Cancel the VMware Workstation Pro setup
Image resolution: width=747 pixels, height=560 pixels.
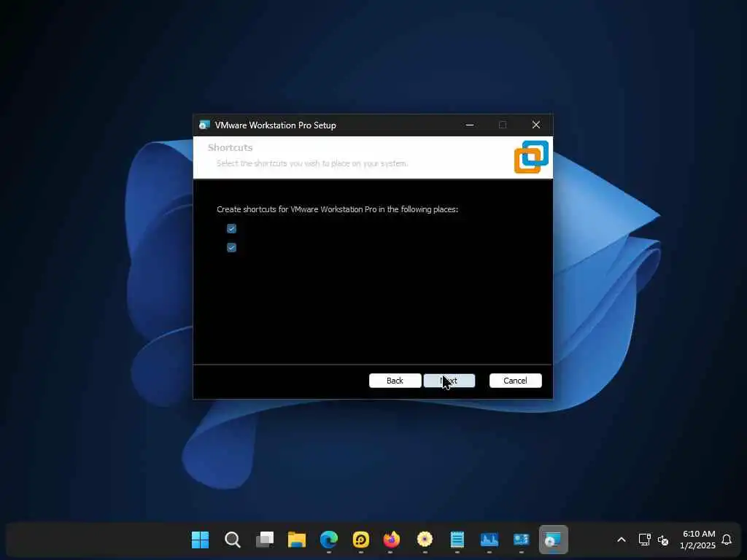tap(516, 381)
